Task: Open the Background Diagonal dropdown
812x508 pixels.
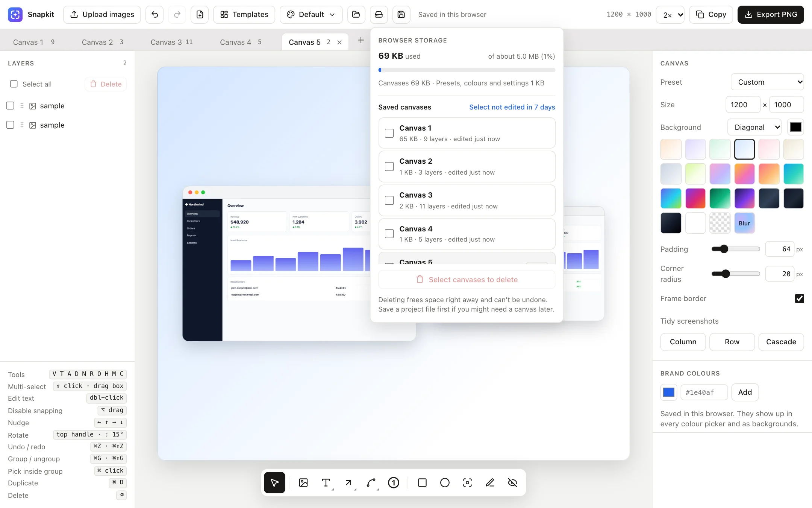Action: (754, 127)
